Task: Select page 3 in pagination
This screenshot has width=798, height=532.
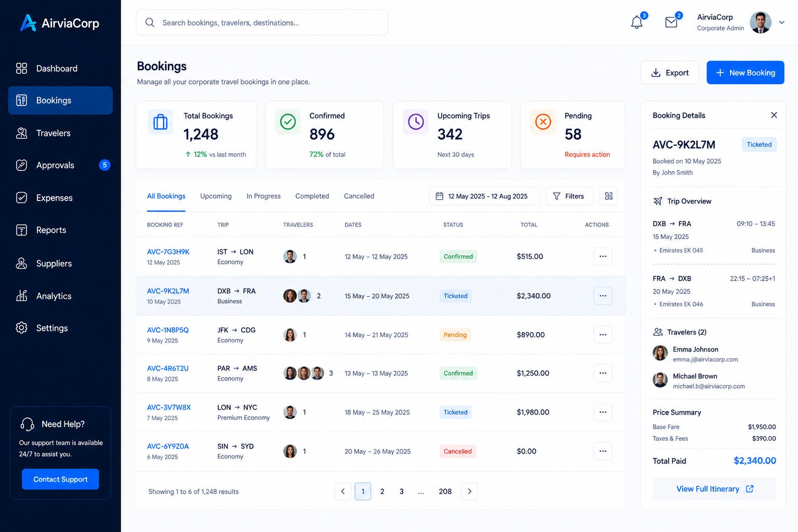Action: [x=402, y=491]
